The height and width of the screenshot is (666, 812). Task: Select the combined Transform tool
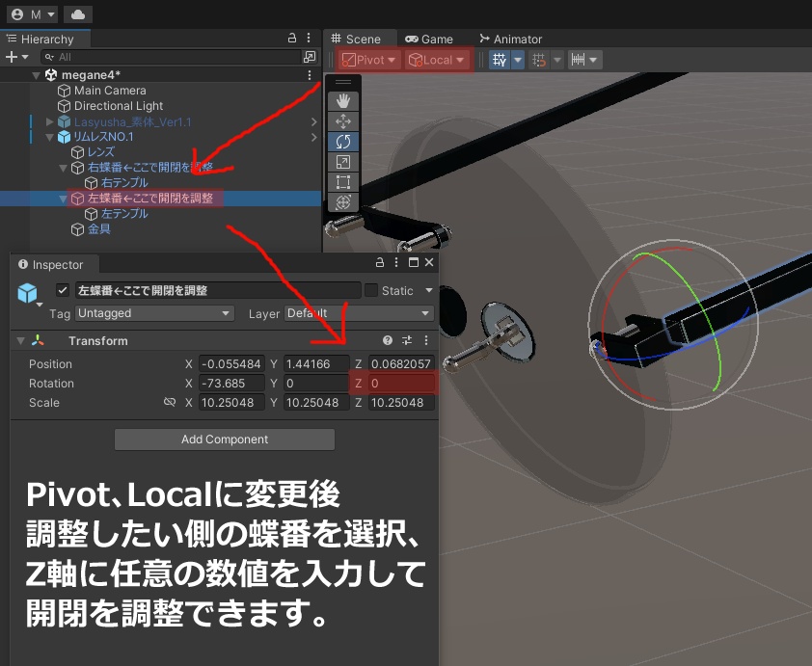click(x=342, y=202)
